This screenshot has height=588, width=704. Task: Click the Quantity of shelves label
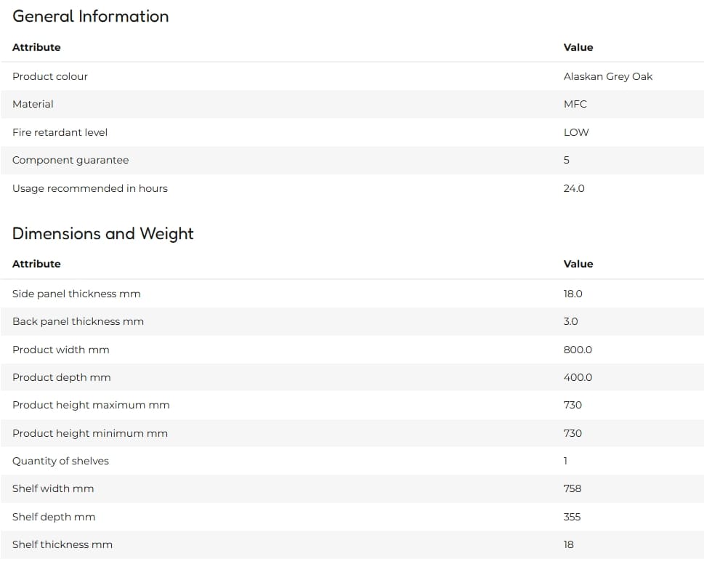60,461
